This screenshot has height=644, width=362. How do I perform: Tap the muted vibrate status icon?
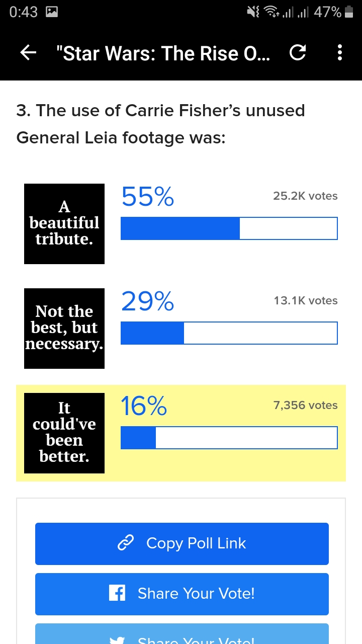tap(253, 12)
